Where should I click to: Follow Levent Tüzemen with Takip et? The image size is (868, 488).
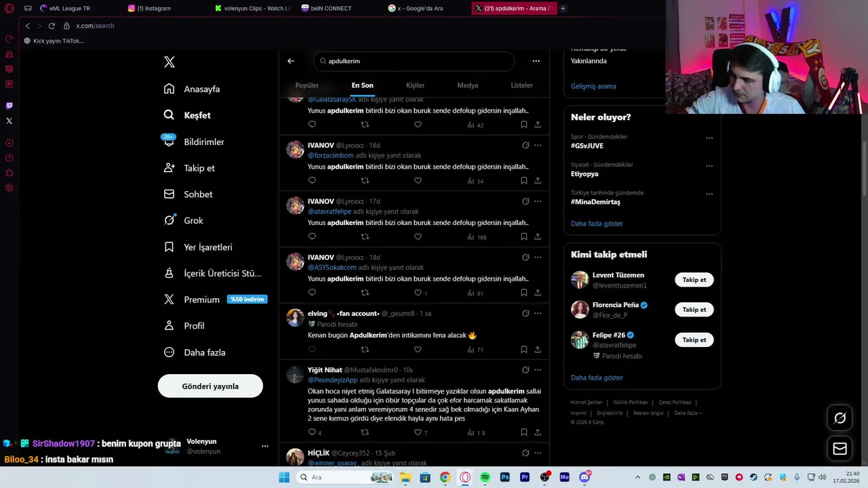click(x=694, y=280)
